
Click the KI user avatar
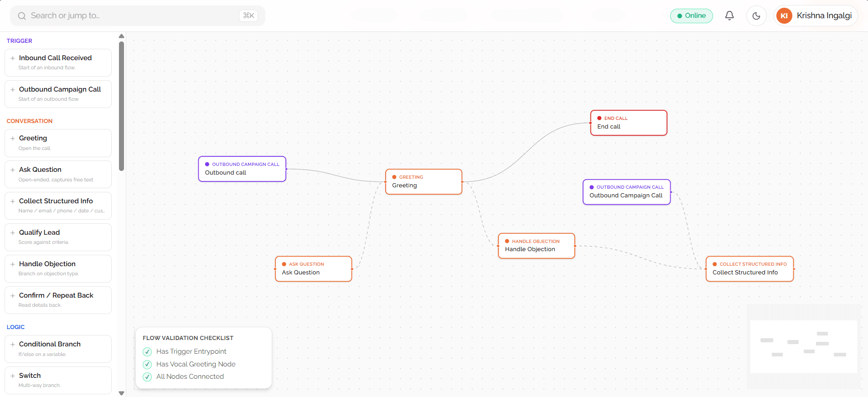[x=784, y=16]
